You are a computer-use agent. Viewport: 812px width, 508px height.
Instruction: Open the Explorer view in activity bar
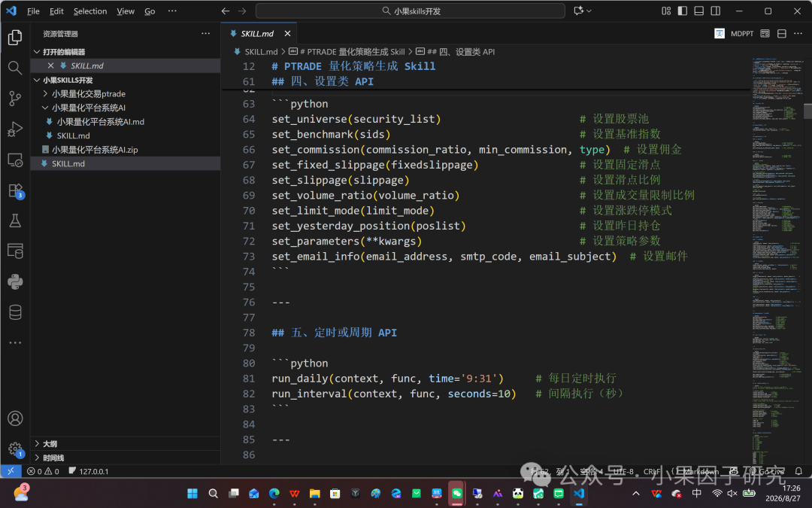15,38
